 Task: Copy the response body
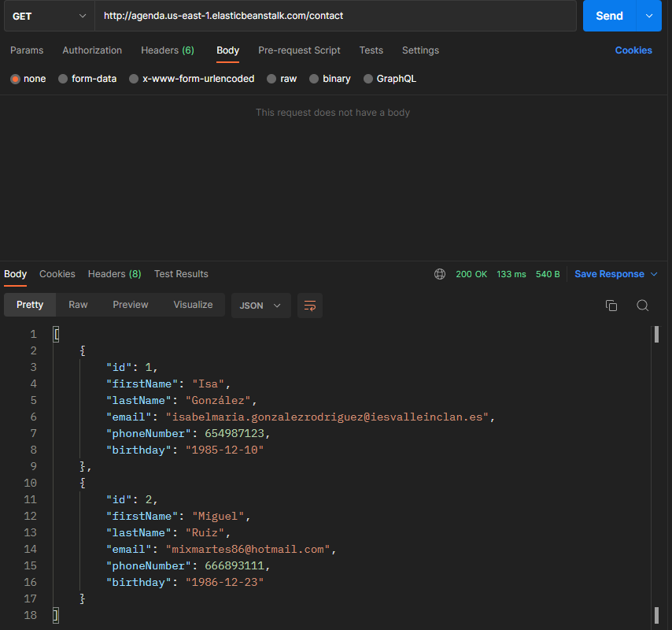coord(611,306)
